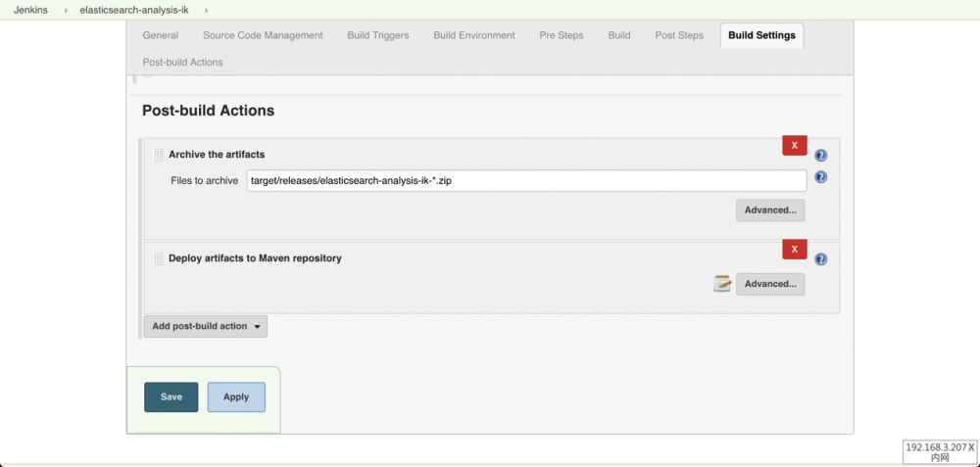This screenshot has width=980, height=467.
Task: Remove the Archive the artifacts action
Action: coord(795,146)
